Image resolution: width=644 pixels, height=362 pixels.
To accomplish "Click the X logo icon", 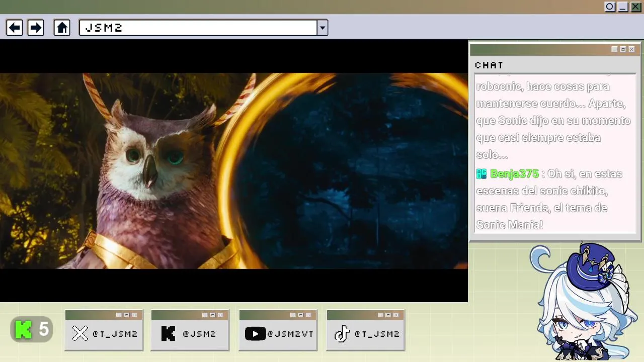I will [80, 334].
